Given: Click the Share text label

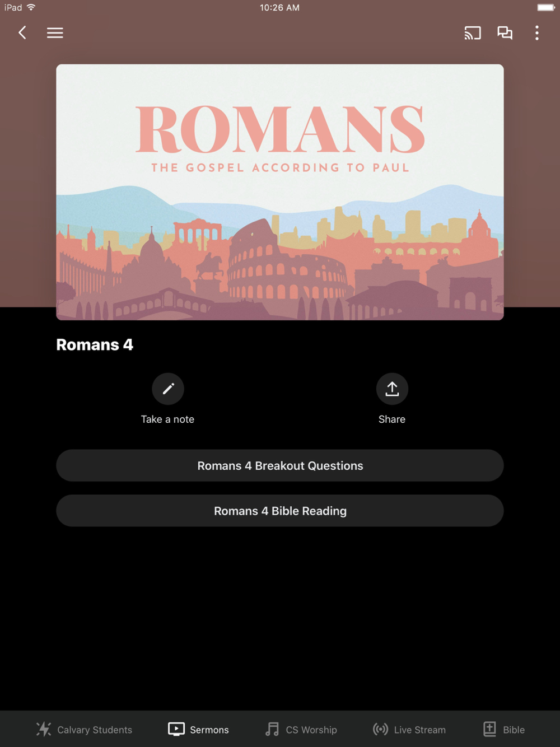Looking at the screenshot, I should (392, 419).
